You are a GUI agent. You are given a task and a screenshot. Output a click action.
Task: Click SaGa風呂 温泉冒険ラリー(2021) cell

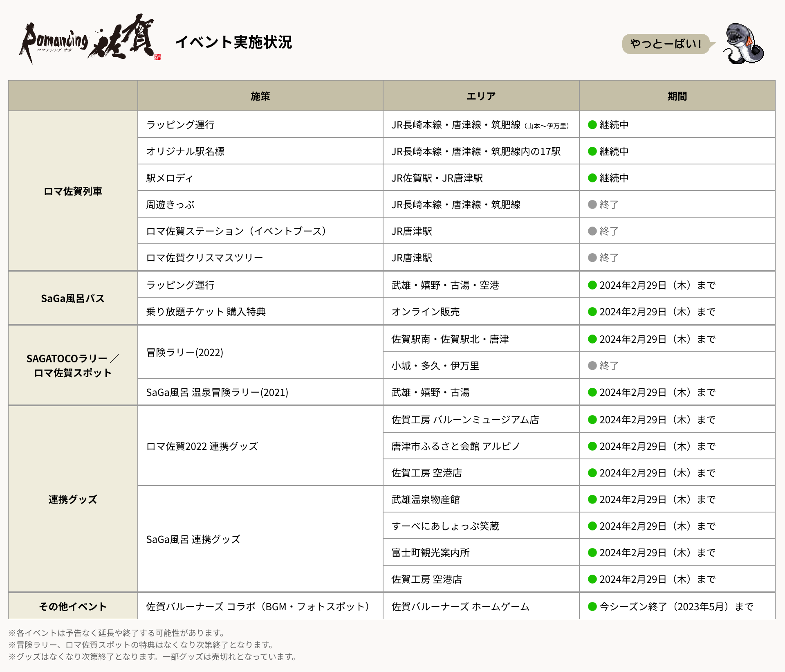(217, 393)
